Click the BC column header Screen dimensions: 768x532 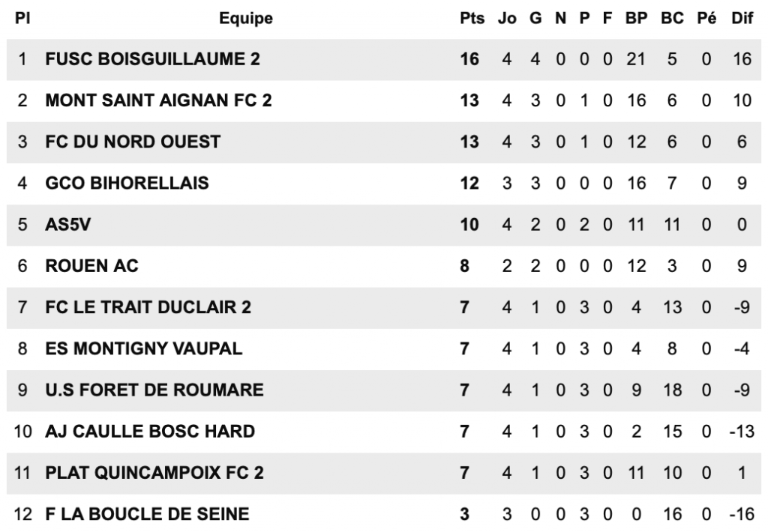click(x=671, y=18)
